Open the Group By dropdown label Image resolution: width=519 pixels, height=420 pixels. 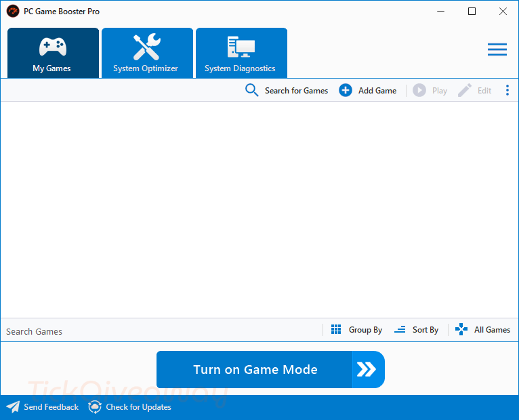[365, 330]
